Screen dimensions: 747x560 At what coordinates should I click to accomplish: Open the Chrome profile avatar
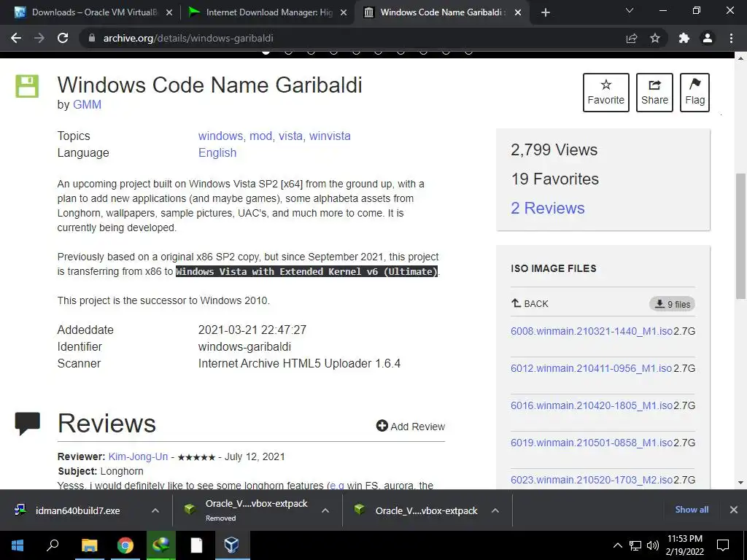(x=708, y=38)
